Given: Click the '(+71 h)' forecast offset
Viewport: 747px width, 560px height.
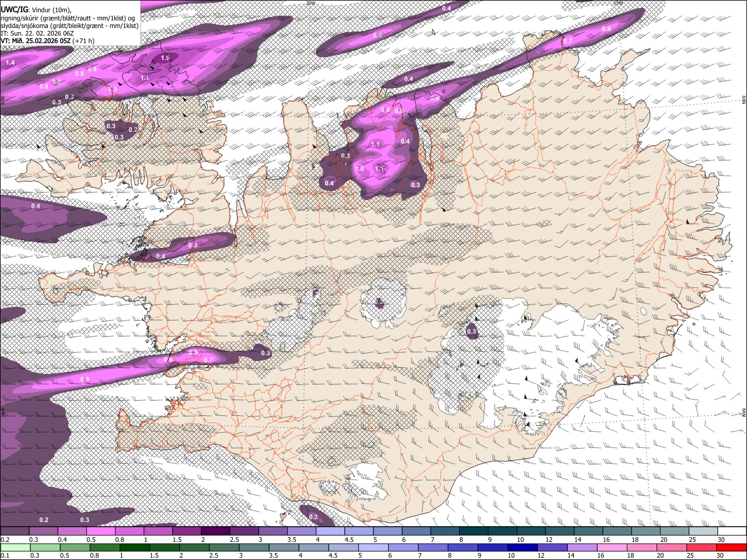Looking at the screenshot, I should tap(84, 41).
